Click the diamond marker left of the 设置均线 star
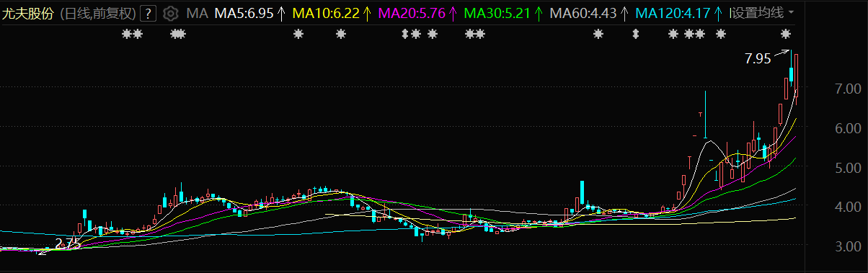Viewport: 868px width, 273px height. 635,34
